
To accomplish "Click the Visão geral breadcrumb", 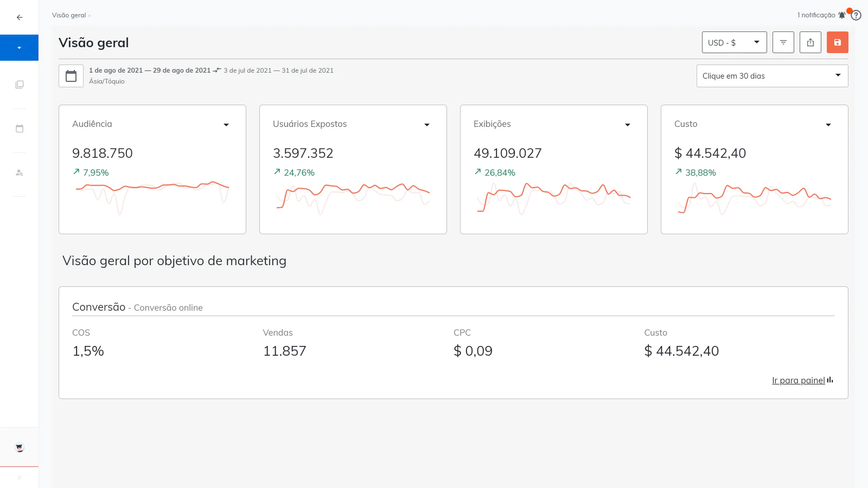I will point(69,15).
